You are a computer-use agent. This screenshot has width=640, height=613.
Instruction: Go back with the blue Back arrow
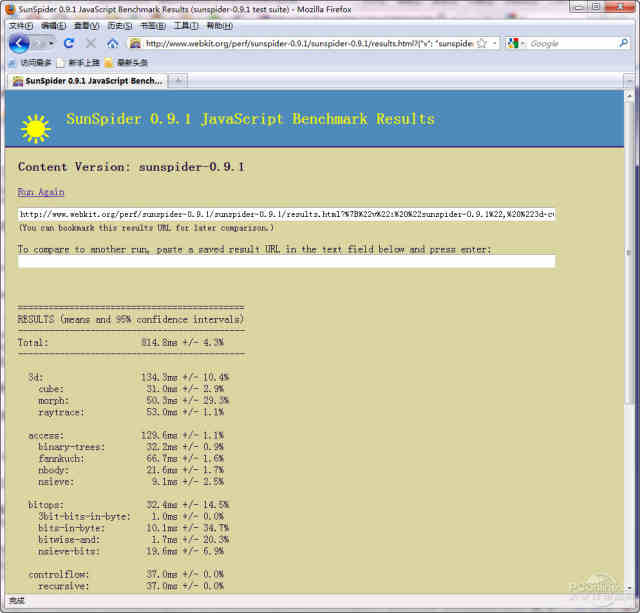19,44
